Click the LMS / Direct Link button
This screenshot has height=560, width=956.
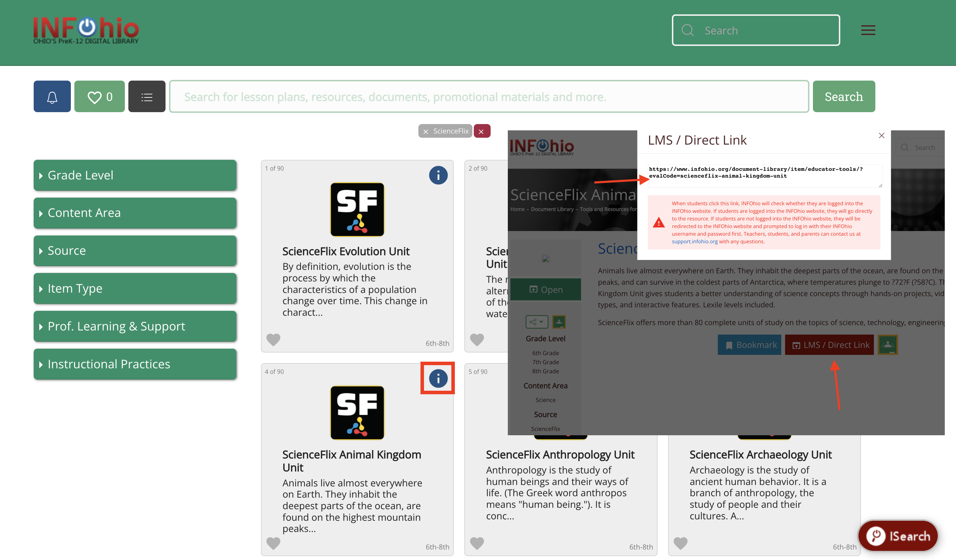coord(829,345)
